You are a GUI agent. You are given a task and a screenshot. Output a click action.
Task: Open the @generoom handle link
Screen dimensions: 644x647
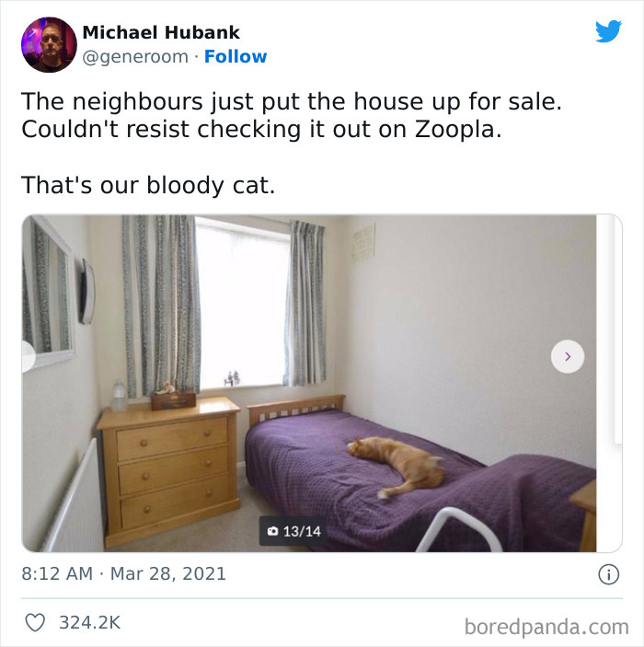[x=135, y=56]
